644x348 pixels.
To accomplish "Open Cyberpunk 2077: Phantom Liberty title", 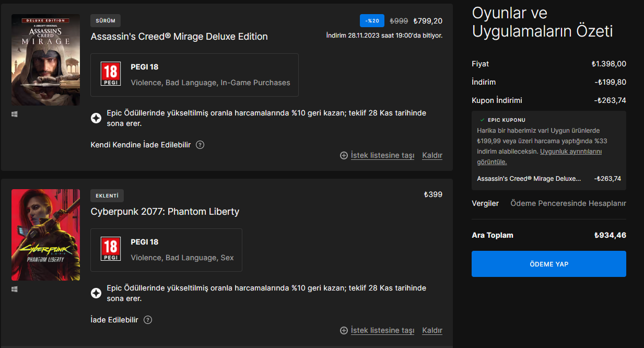I will coord(165,212).
